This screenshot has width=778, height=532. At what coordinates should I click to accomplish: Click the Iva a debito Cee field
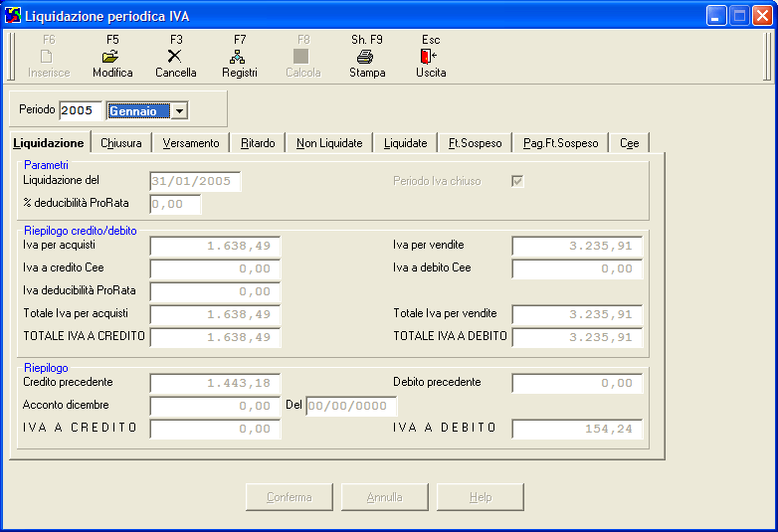point(577,268)
